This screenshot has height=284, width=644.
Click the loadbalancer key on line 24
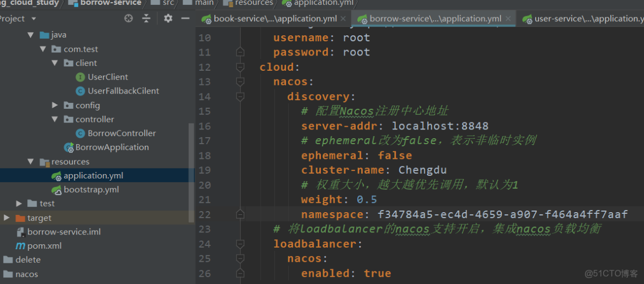pyautogui.click(x=316, y=244)
